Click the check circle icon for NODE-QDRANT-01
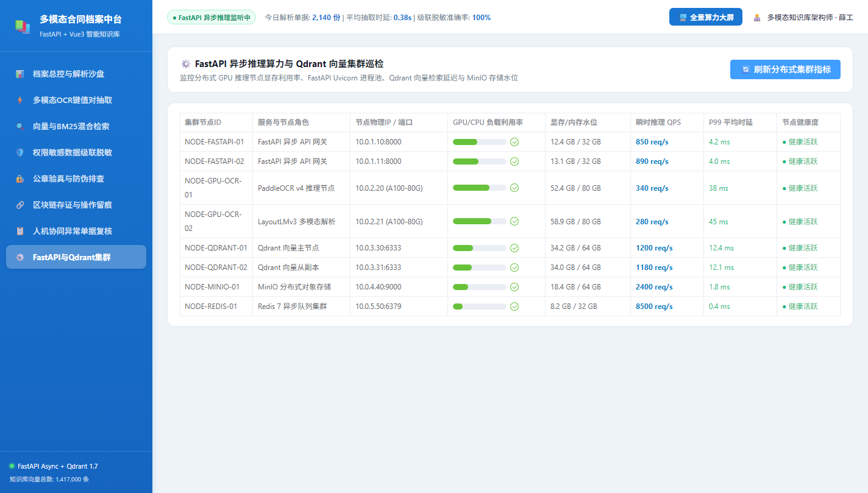 [514, 248]
